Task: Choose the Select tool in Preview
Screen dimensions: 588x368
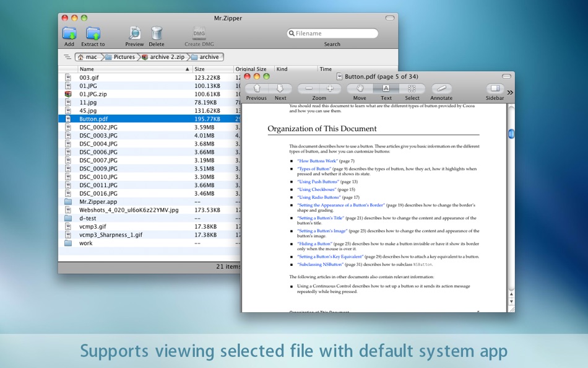Action: (x=412, y=89)
